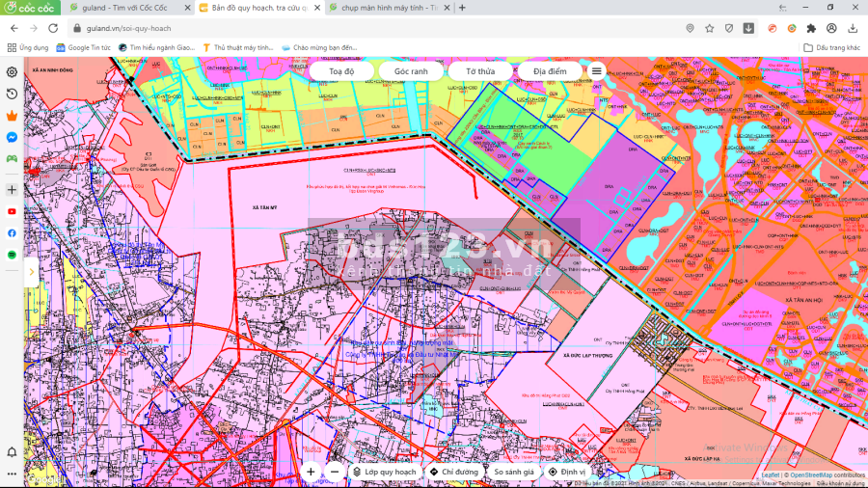Click the Địa điểm button on map
868x488 pixels.
(550, 70)
